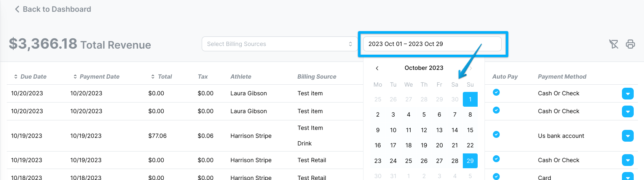Open row menu for Card payment row
Viewport: 644px width, 180px height.
click(x=628, y=177)
